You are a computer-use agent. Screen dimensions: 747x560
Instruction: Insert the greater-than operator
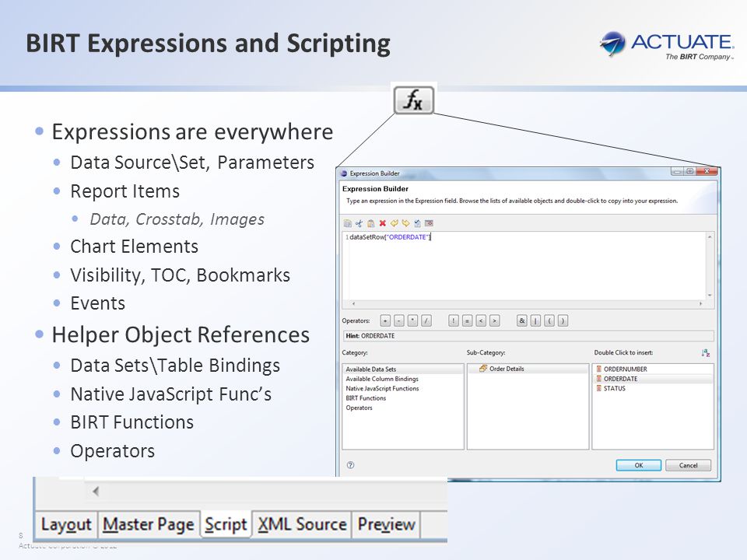click(495, 321)
